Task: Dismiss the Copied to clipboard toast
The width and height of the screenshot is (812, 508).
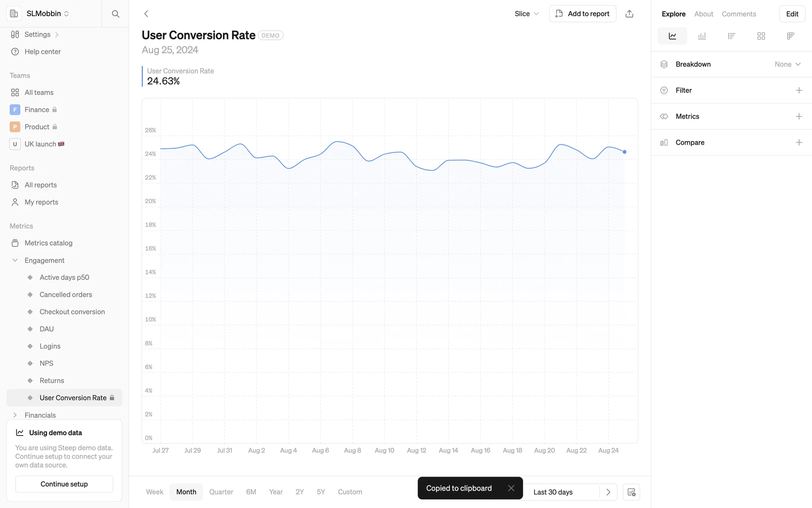Action: click(x=511, y=488)
